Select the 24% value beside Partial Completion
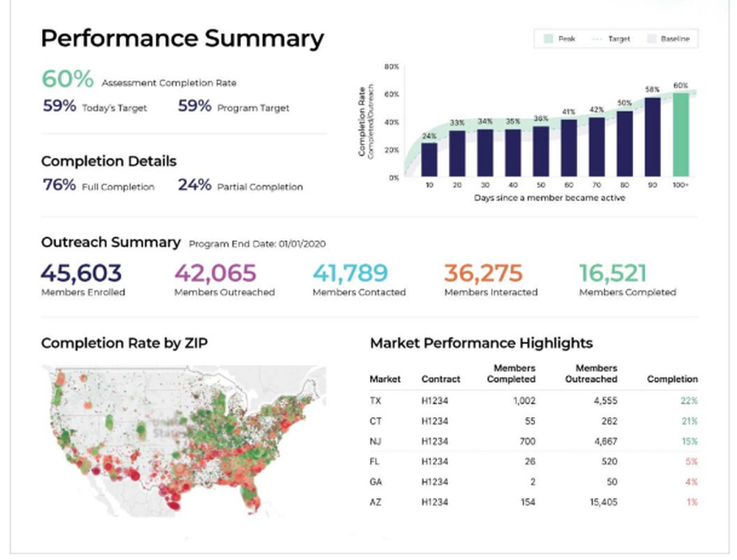 [x=195, y=185]
